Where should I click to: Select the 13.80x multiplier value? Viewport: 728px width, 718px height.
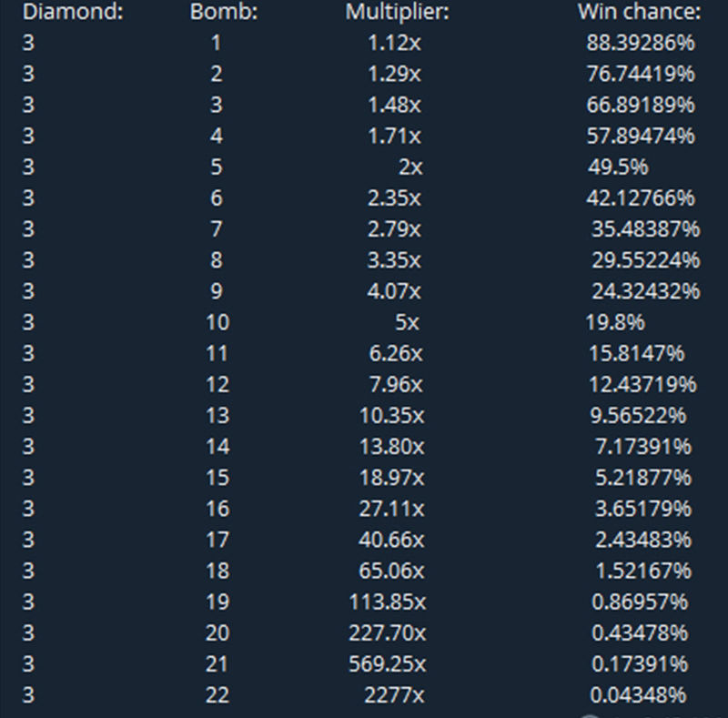coord(392,447)
